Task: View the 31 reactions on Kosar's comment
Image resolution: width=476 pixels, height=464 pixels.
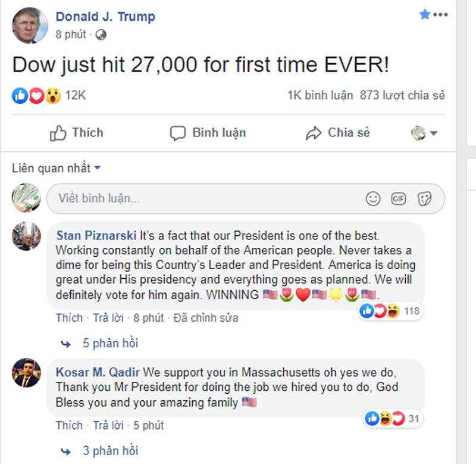Action: coord(392,419)
